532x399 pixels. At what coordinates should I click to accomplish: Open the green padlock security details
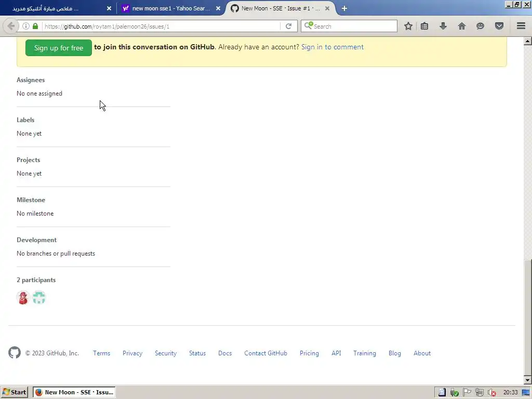[35, 26]
